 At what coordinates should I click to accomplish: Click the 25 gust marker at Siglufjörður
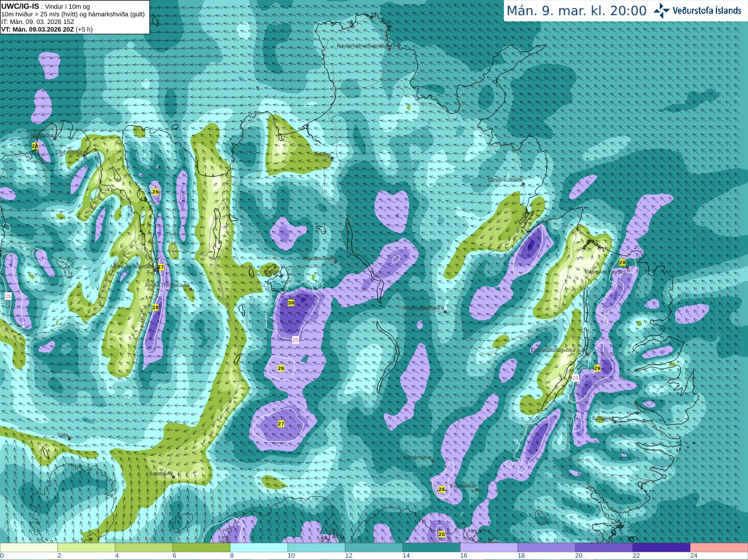click(34, 146)
